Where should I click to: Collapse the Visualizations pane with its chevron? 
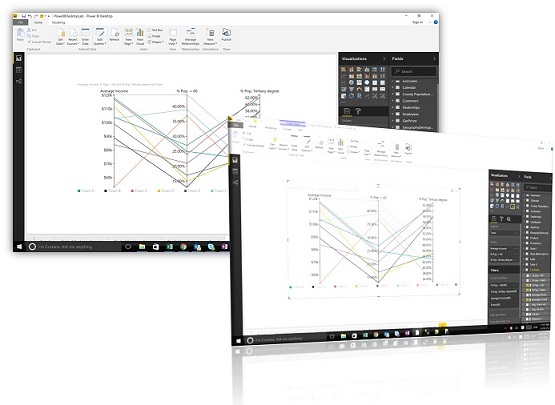384,58
